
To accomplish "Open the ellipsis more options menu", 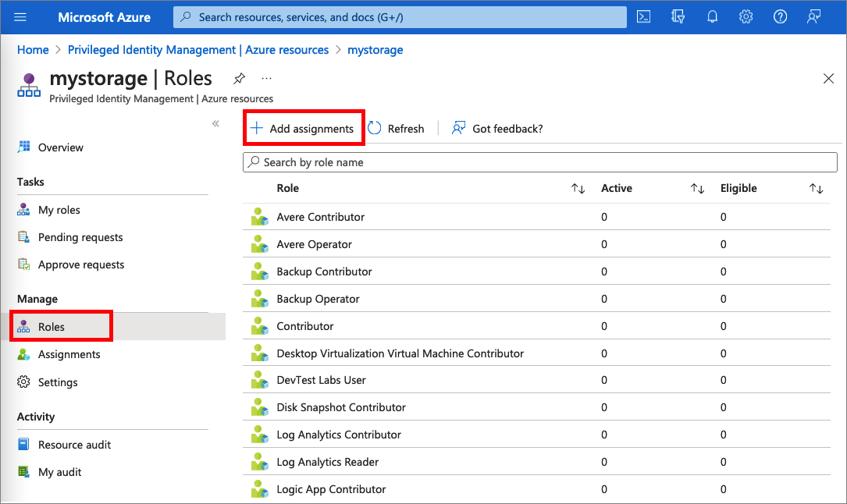I will (267, 78).
